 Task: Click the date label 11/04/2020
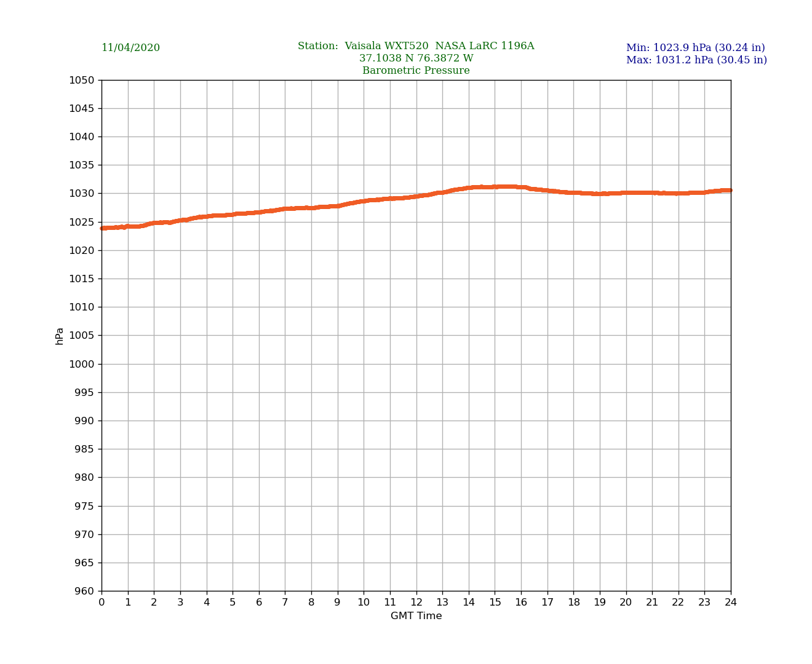(130, 48)
